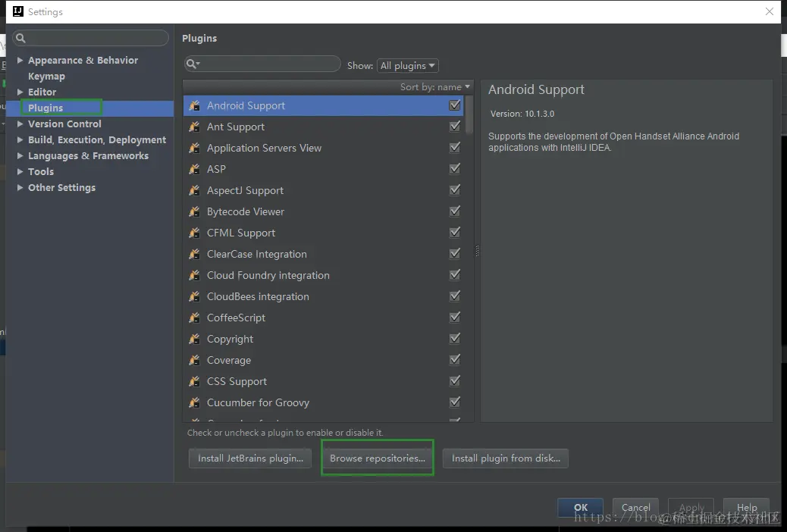Select Plugins in settings tree

(x=45, y=108)
